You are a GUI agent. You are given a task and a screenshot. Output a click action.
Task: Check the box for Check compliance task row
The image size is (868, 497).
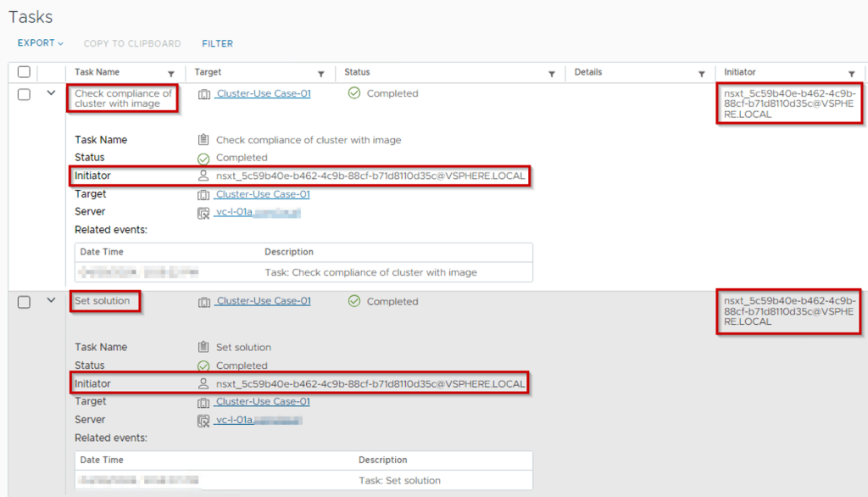point(24,94)
